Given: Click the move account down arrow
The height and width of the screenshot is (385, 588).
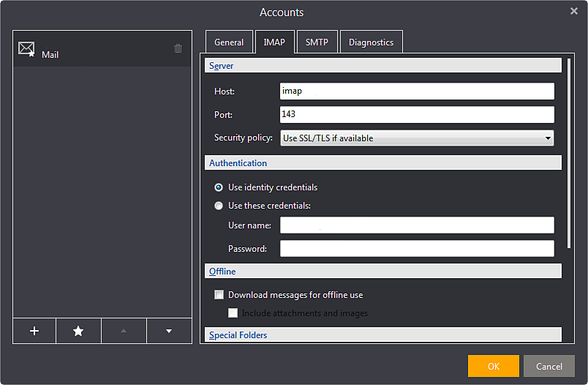Looking at the screenshot, I should (169, 331).
